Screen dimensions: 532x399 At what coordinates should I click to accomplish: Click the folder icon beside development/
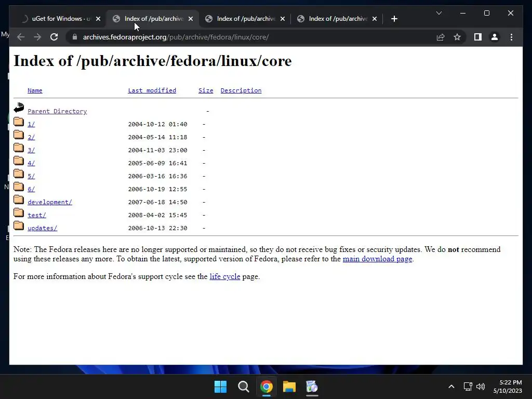pyautogui.click(x=19, y=199)
